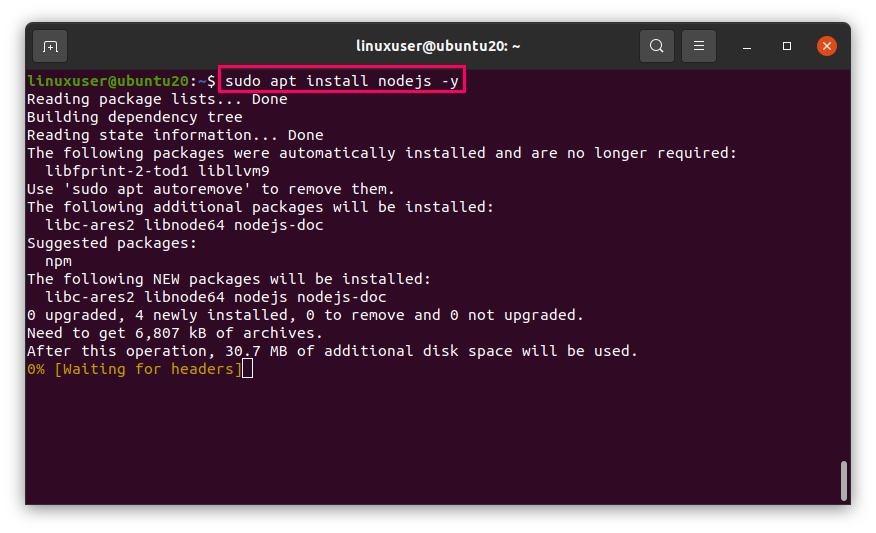Viewport: 876px width, 533px height.
Task: Click the suggested package npm
Action: pos(58,261)
